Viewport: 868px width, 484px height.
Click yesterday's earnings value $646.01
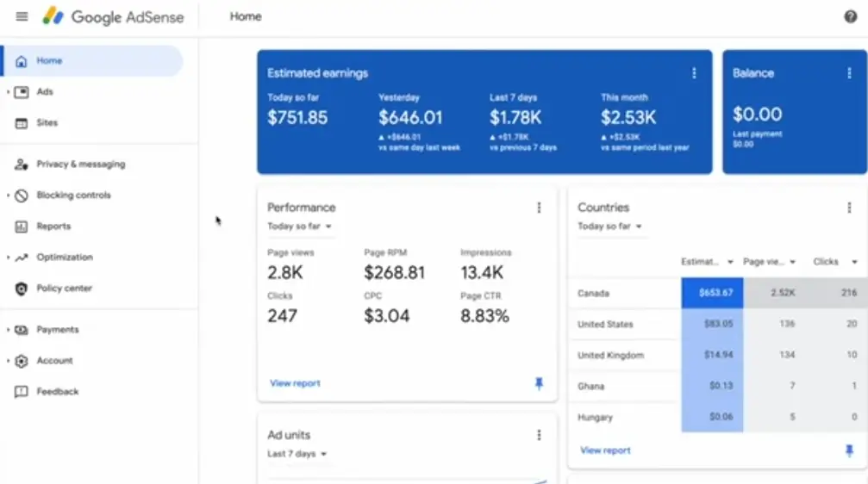(x=410, y=117)
